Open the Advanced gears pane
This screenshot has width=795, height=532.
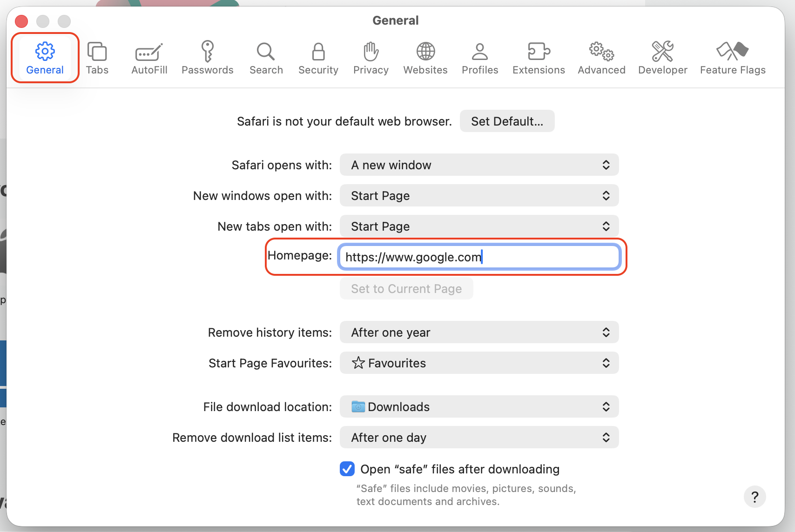point(601,58)
